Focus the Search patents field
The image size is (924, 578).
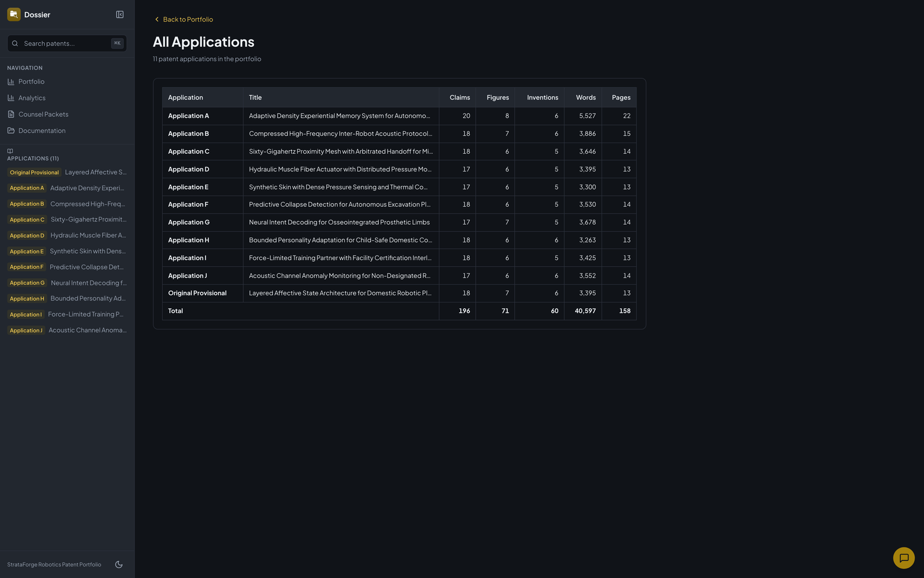point(67,43)
